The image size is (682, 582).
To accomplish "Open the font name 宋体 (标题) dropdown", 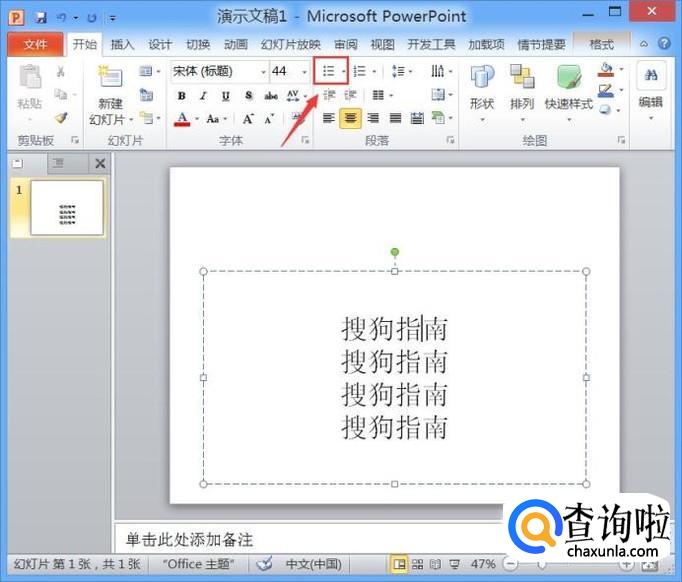I will [263, 72].
